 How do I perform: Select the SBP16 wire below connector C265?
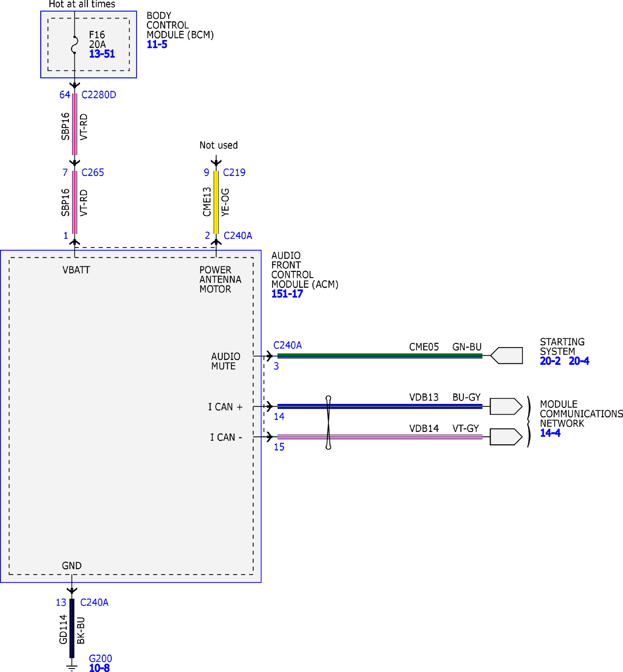[x=75, y=202]
